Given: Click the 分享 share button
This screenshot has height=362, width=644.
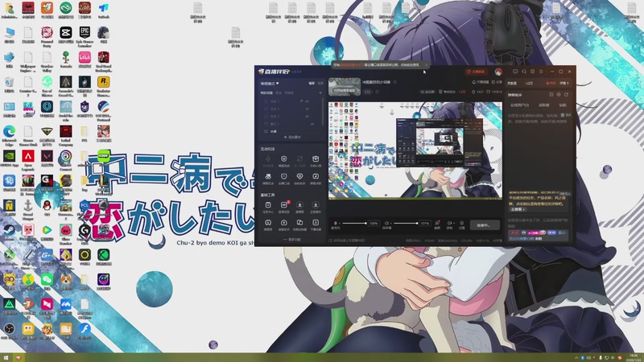Looking at the screenshot, I should click(497, 82).
